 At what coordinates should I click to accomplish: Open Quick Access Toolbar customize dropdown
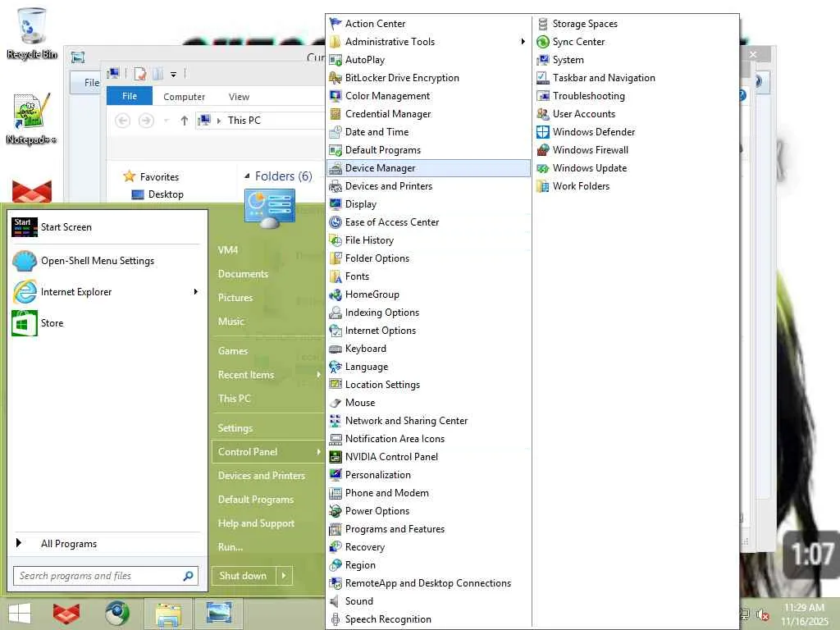174,75
